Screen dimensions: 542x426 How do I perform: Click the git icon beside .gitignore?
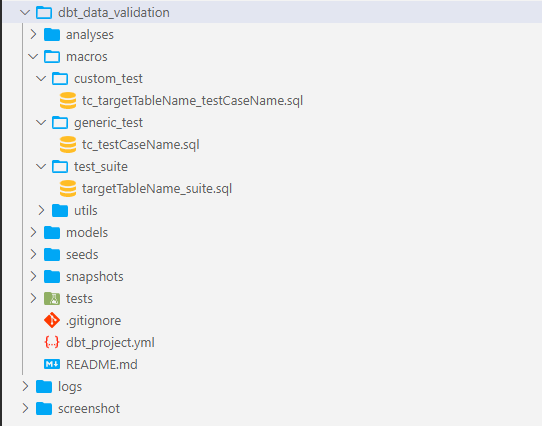tap(52, 321)
